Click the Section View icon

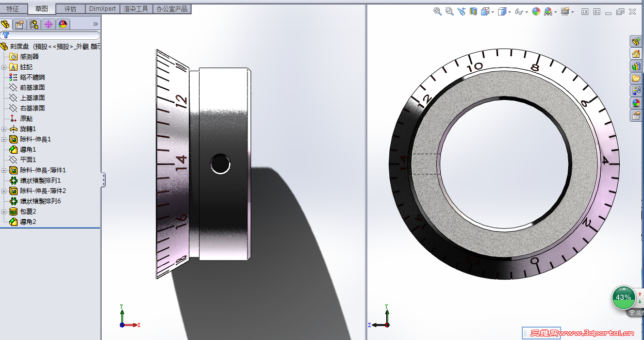473,11
